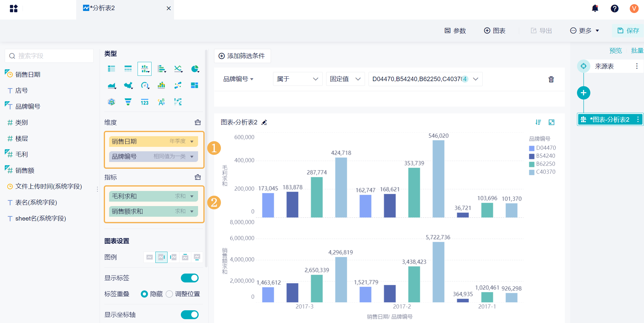Toggle the 显示坐标轴 switch
Screen dimensions: 644x323
point(190,315)
